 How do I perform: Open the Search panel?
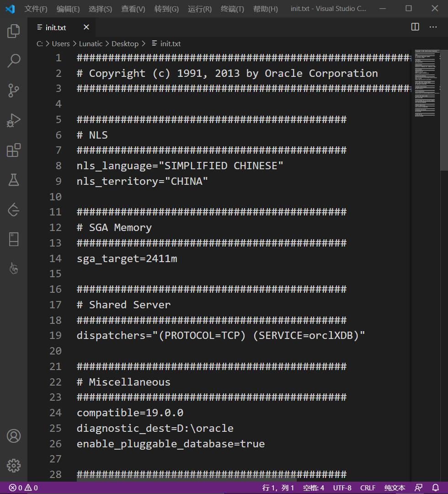point(13,60)
